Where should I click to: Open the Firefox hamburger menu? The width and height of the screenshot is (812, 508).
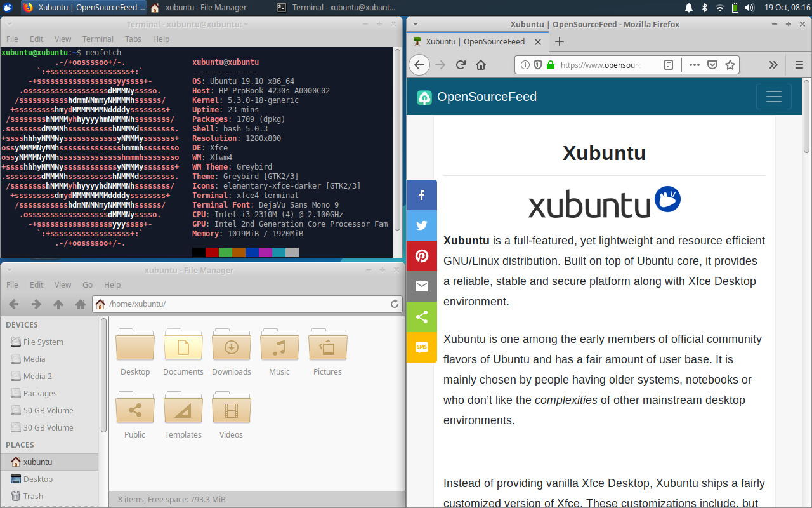tap(799, 65)
